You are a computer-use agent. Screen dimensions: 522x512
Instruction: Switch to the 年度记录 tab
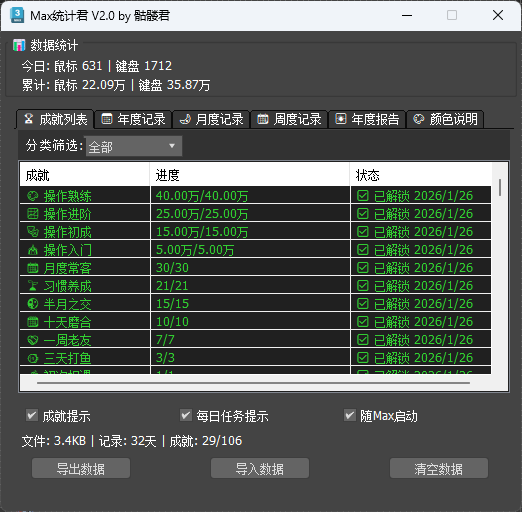pos(133,119)
